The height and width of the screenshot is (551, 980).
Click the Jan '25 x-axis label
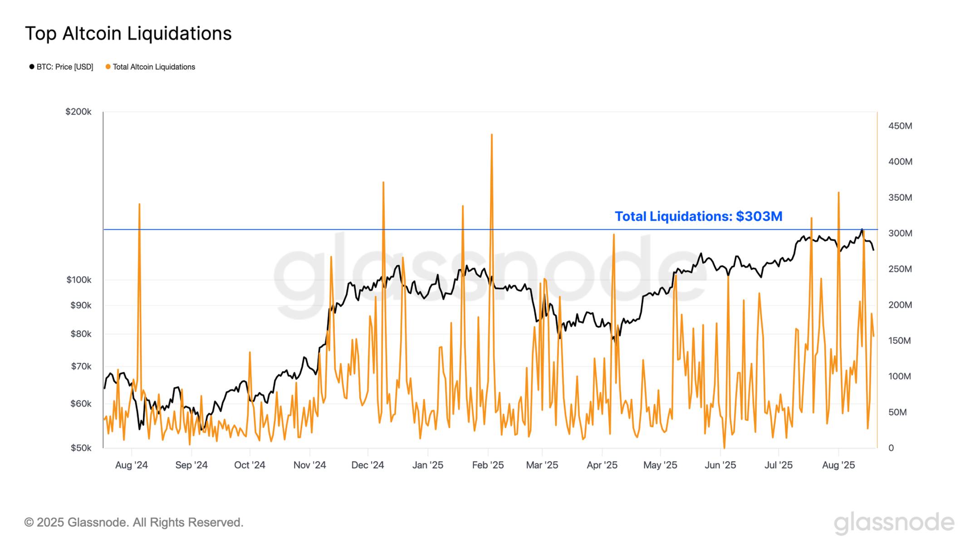click(427, 465)
